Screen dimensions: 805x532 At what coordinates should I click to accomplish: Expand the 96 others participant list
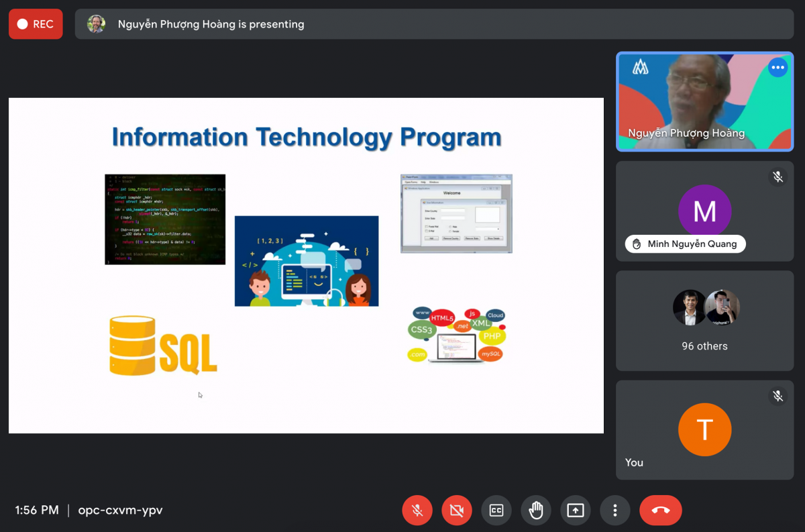pos(704,321)
